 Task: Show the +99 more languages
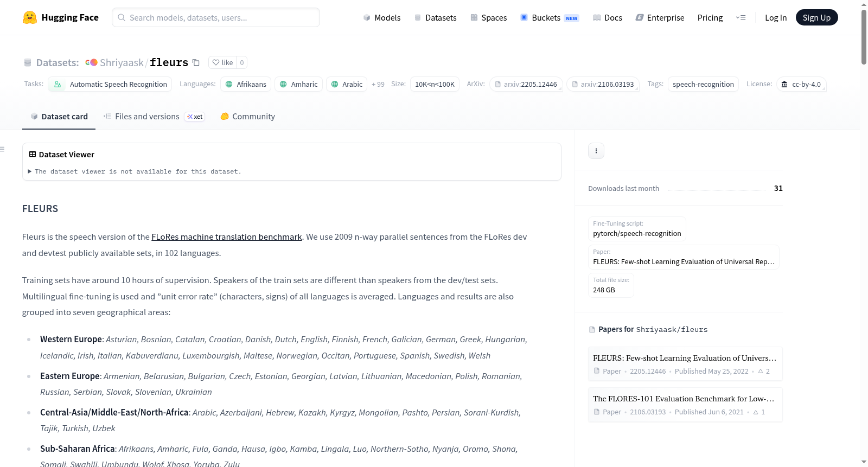pyautogui.click(x=378, y=84)
